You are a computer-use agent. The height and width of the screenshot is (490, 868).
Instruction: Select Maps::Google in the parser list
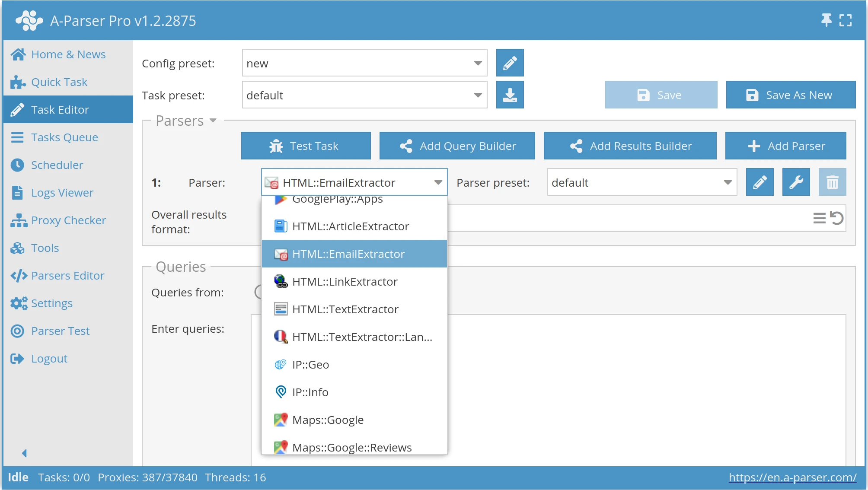328,420
